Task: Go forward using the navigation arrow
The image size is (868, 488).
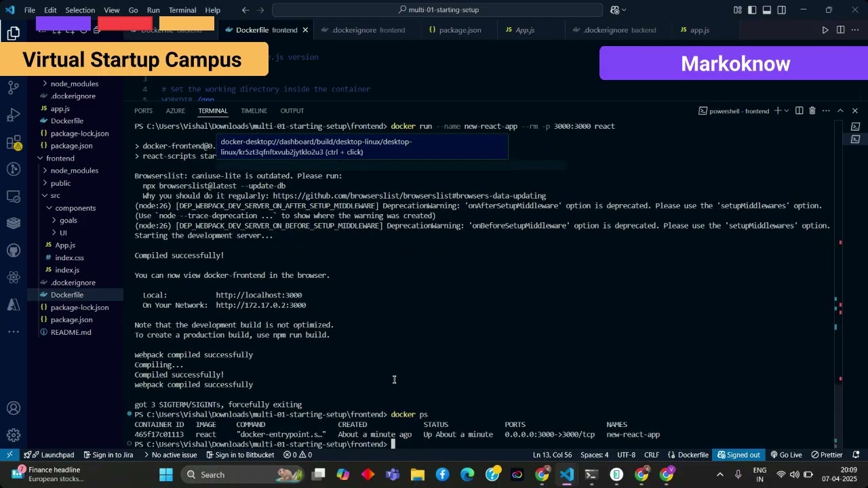Action: 262,9
